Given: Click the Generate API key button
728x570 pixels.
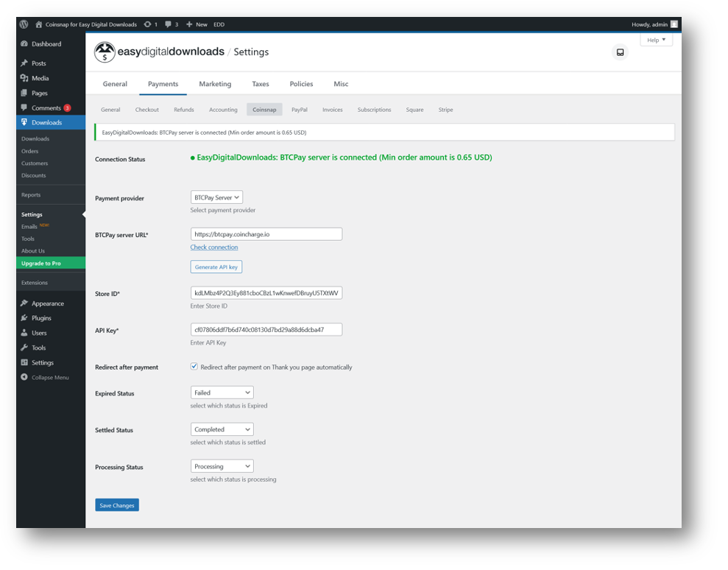Looking at the screenshot, I should tap(216, 267).
